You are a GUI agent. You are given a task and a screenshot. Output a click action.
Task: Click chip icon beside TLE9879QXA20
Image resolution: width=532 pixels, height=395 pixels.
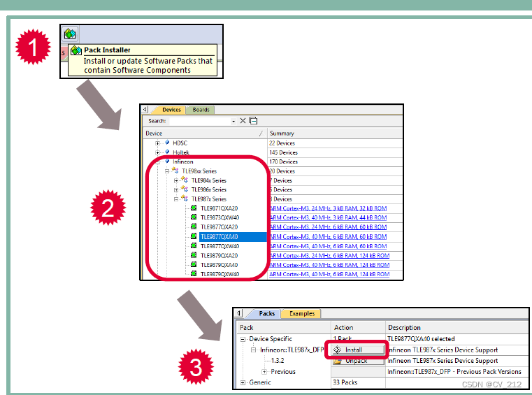(194, 255)
